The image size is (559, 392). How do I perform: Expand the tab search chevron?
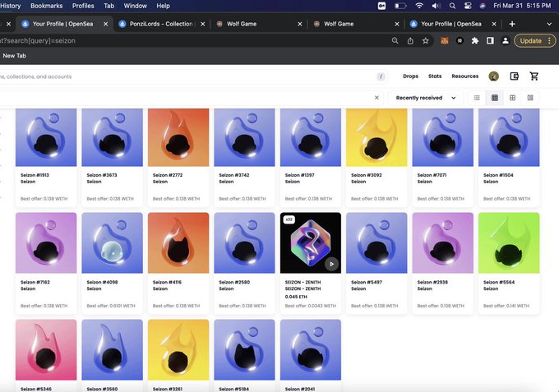click(549, 24)
